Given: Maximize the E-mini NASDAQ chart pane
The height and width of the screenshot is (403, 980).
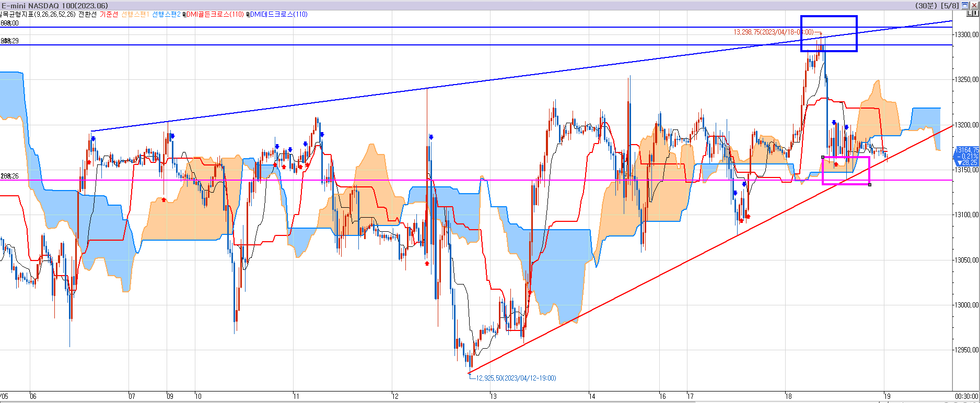Looking at the screenshot, I should 965,6.
